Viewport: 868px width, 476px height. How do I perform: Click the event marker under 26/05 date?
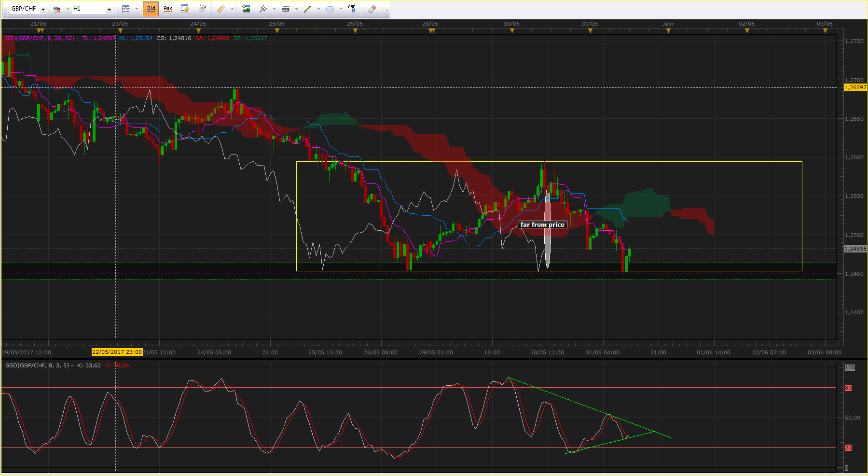pos(355,31)
